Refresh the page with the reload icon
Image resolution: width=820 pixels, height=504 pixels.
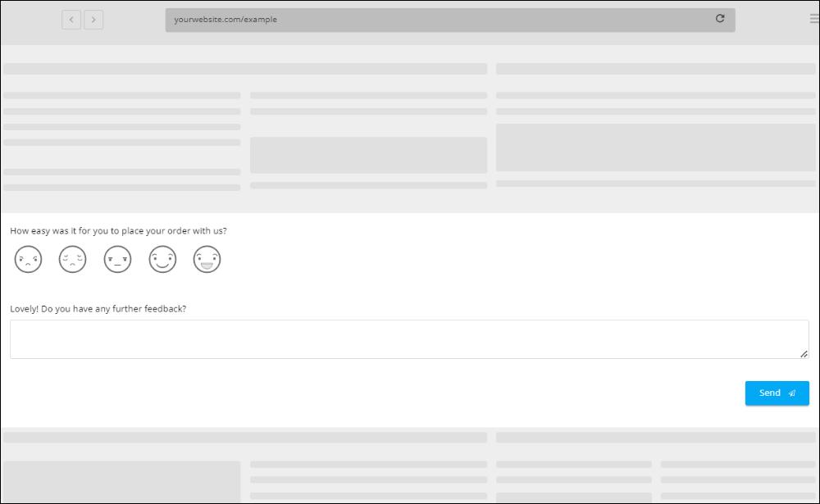point(720,18)
